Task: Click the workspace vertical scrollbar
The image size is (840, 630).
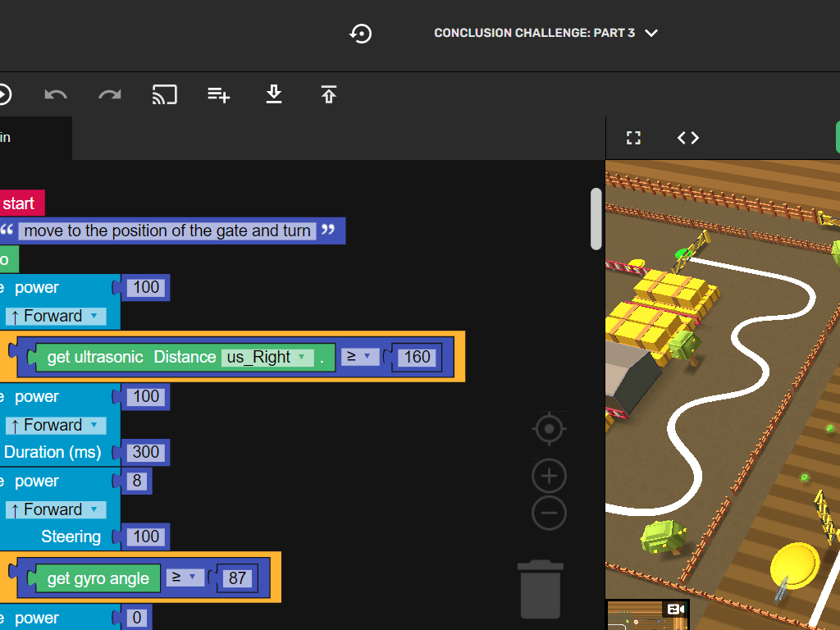Action: [x=596, y=219]
